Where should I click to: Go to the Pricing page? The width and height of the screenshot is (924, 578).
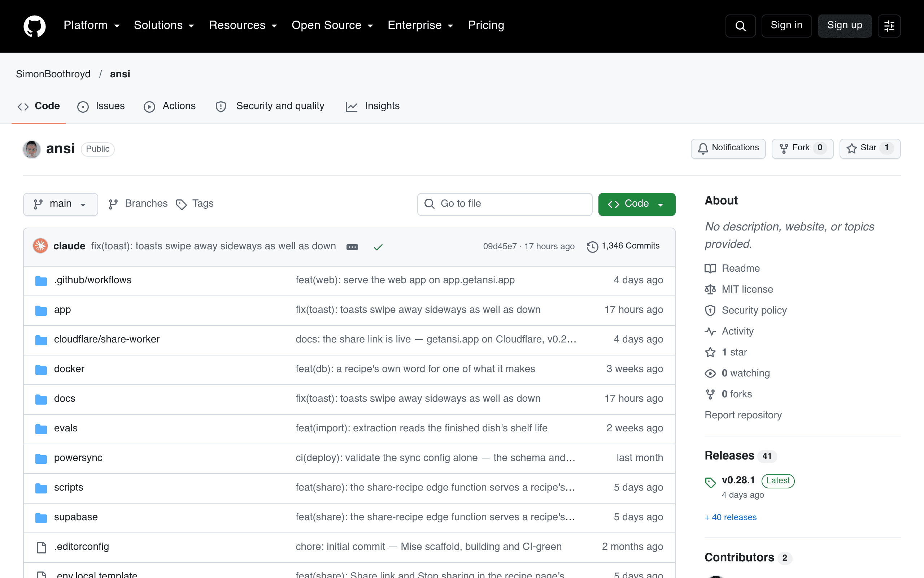click(x=486, y=25)
